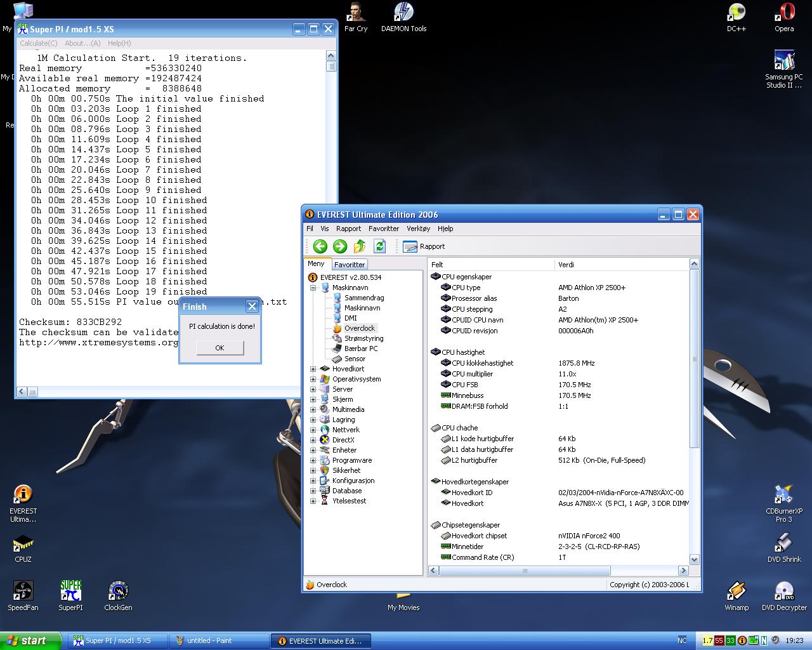Screen dimensions: 812x650
Task: Click the Felt column header
Action: pyautogui.click(x=492, y=265)
